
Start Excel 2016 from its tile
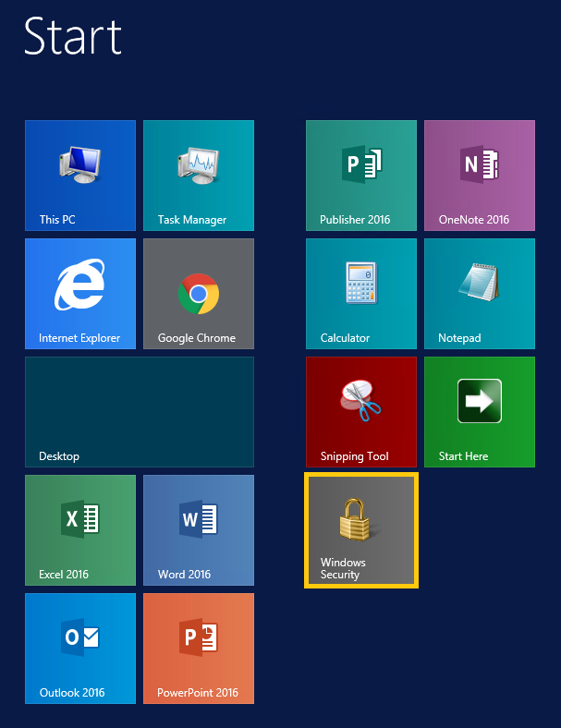80,530
